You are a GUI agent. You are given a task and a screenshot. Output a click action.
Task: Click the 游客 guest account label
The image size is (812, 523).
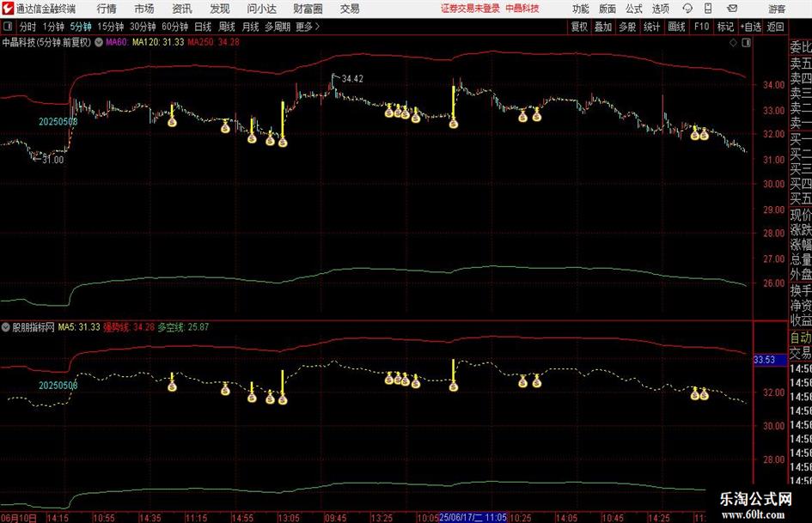coord(777,9)
